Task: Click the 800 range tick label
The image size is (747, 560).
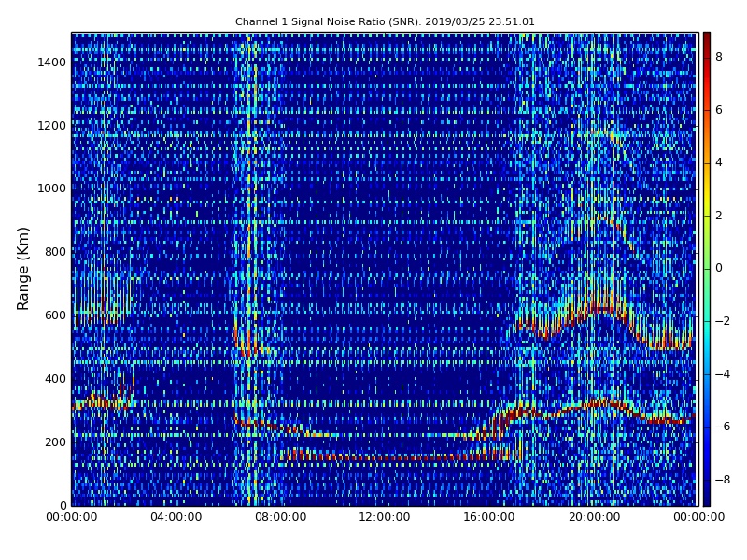Action: point(56,252)
